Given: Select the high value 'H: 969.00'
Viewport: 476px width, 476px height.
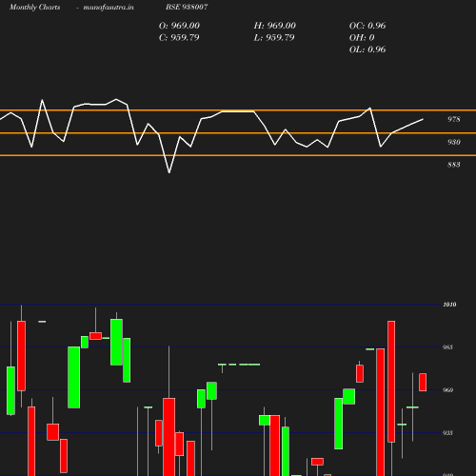Looking at the screenshot, I should tap(275, 26).
